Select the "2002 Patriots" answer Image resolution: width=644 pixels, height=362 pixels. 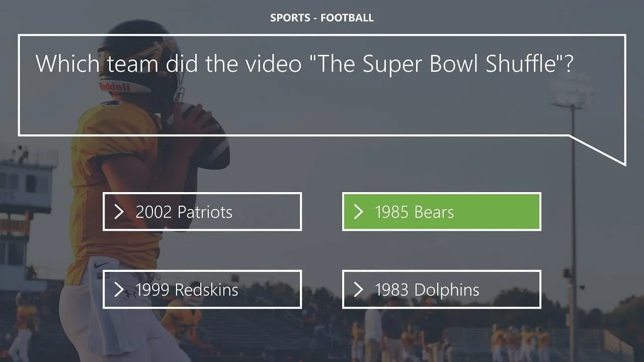tap(202, 212)
